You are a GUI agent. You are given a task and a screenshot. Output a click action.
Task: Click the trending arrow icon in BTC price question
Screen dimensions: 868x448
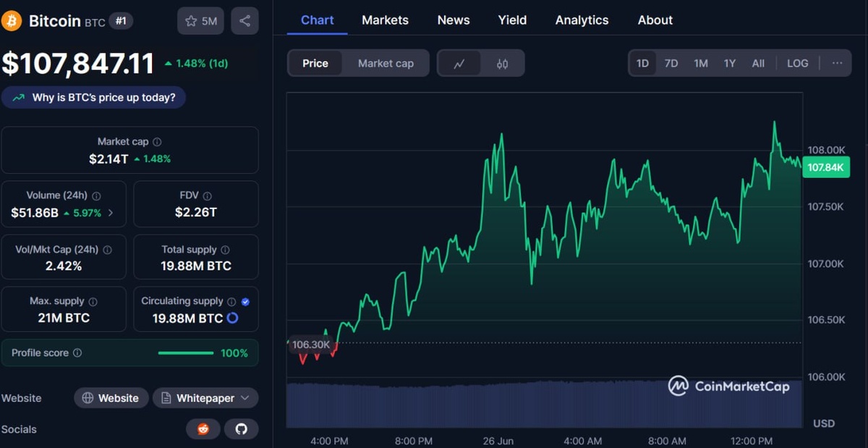pos(18,98)
